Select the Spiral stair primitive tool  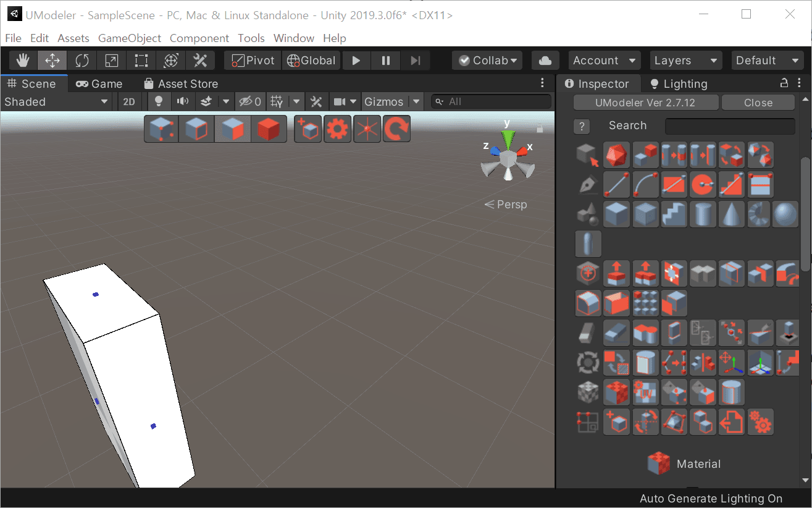760,214
